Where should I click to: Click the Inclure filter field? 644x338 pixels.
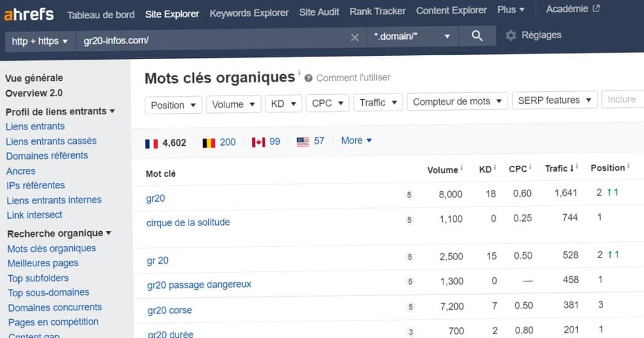tap(623, 99)
